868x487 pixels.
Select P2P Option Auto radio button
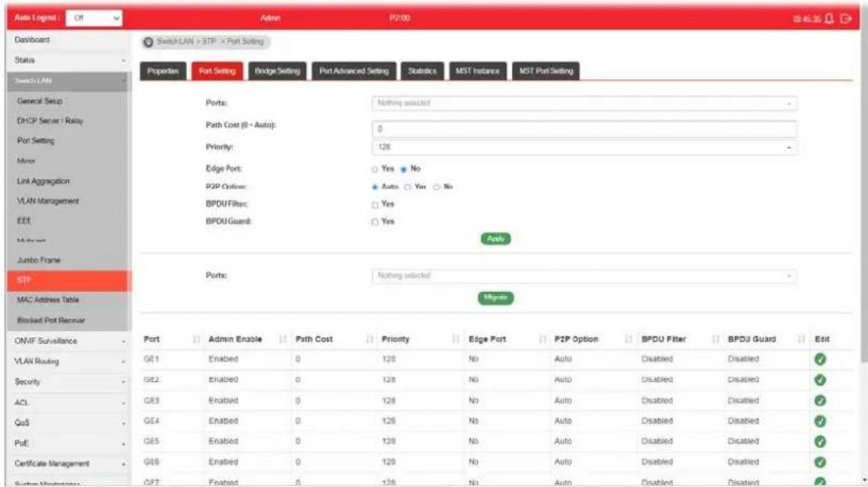pos(375,187)
